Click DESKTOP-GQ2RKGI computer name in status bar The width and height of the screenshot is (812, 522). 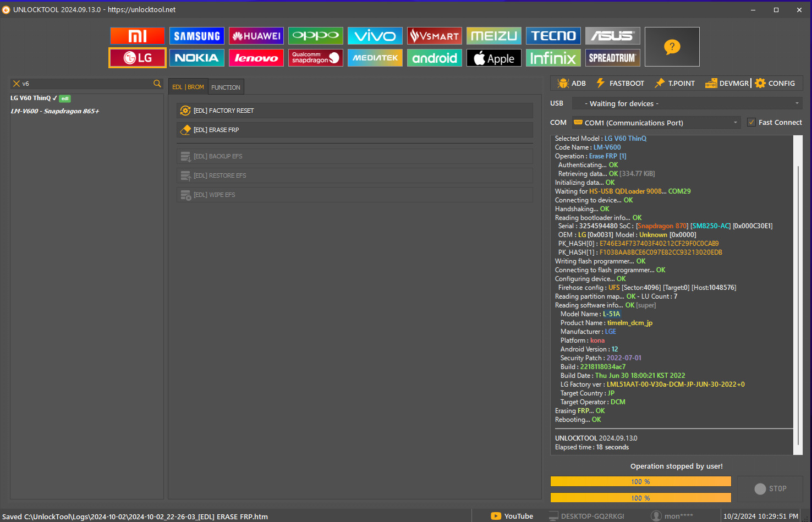click(x=587, y=516)
